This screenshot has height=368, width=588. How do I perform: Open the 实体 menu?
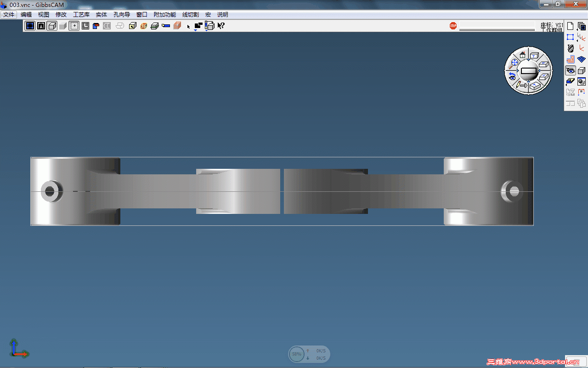[102, 15]
